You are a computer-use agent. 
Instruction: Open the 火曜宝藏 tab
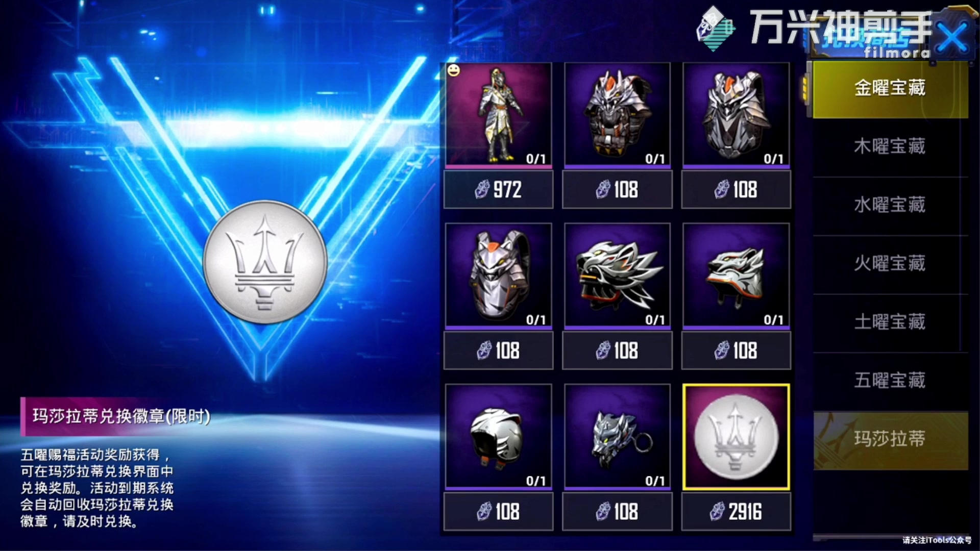(x=890, y=264)
